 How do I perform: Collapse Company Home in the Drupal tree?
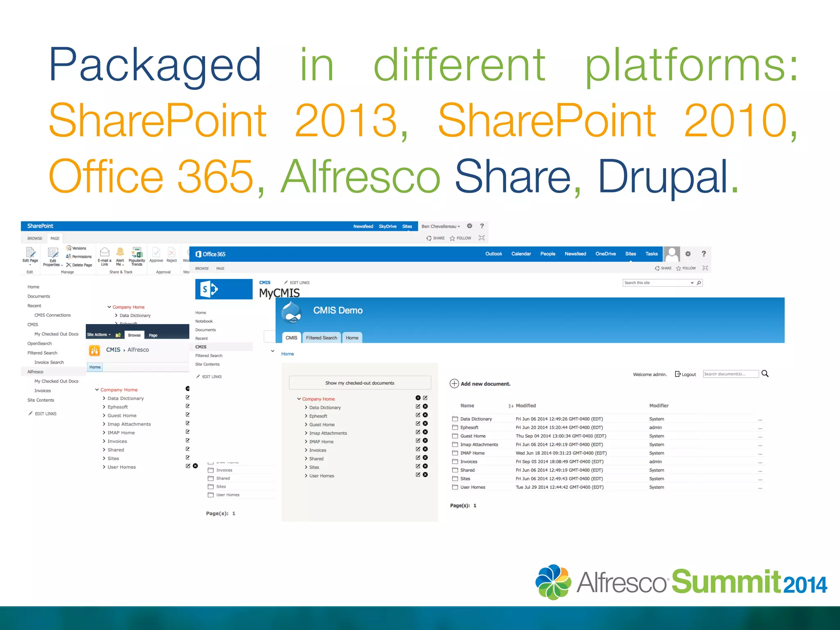click(299, 399)
